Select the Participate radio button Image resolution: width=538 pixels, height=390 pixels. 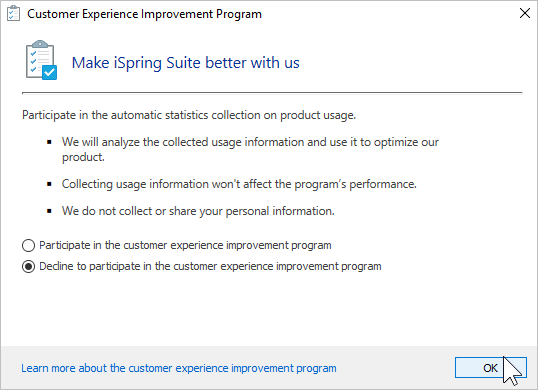(28, 246)
